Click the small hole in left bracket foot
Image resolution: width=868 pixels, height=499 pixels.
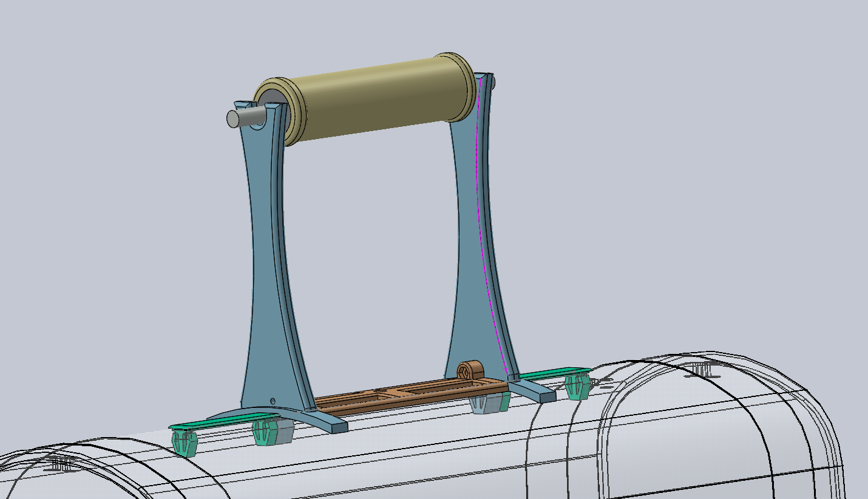[273, 401]
